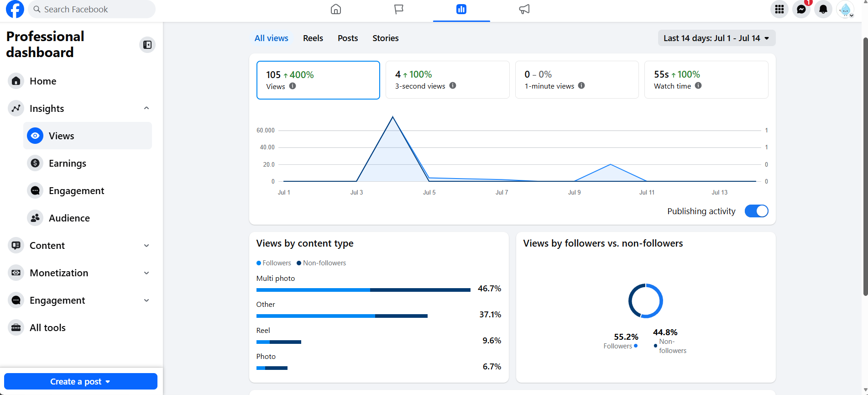Screen dimensions: 868x395
Task: Click the Followers legend dot in content type
Action: point(259,263)
